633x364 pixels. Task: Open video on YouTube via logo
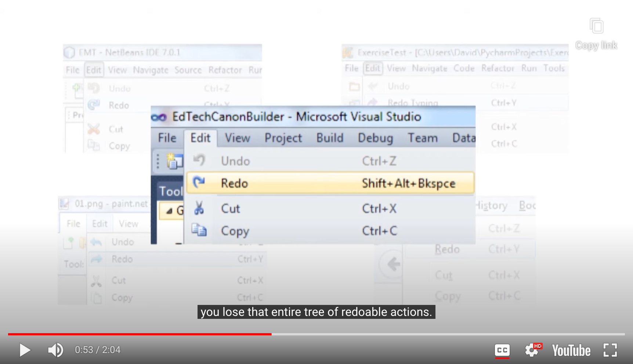point(571,350)
